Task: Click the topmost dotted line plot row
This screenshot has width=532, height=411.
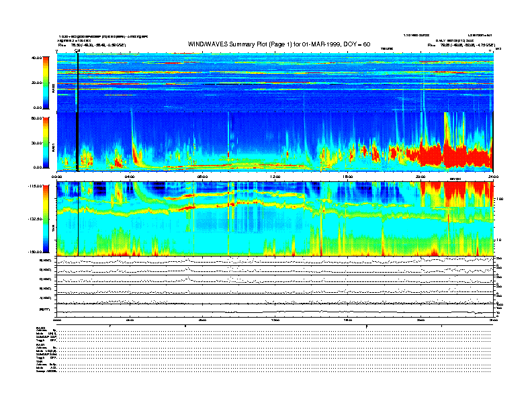Action: (x=275, y=261)
